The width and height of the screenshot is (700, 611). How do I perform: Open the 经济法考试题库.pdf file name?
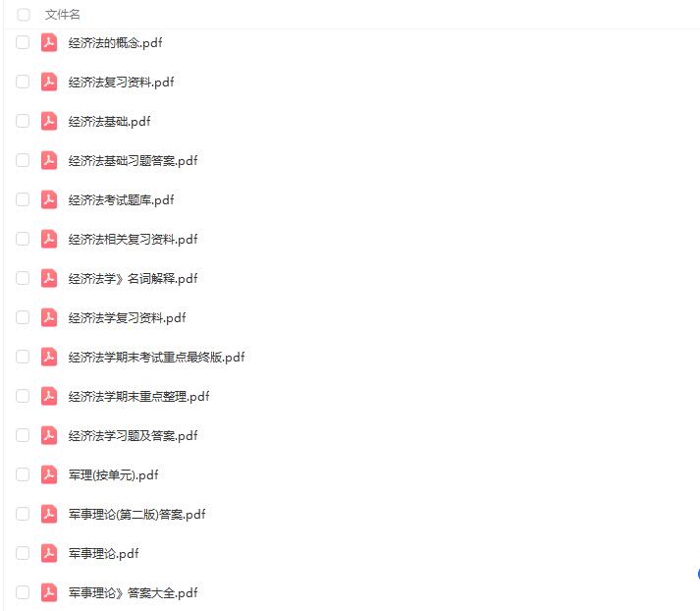(121, 200)
